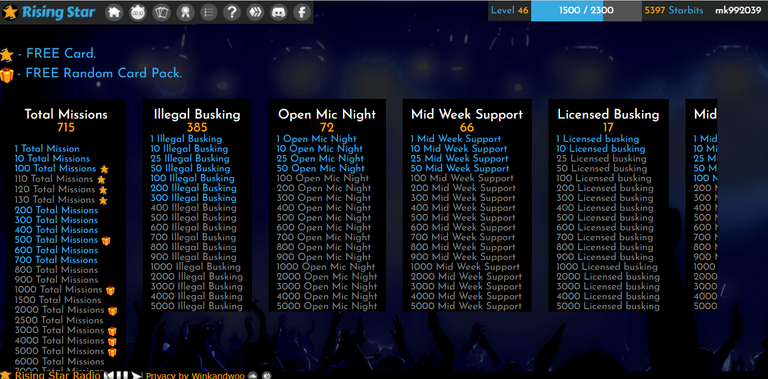Click the Rising Star Radio label
This screenshot has height=379, width=768.
tap(57, 376)
